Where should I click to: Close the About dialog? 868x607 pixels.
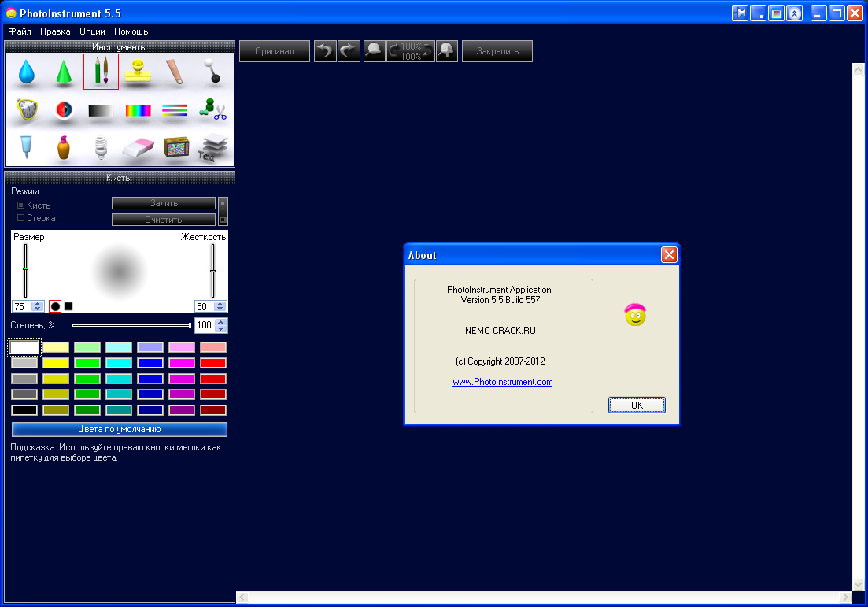click(x=669, y=254)
